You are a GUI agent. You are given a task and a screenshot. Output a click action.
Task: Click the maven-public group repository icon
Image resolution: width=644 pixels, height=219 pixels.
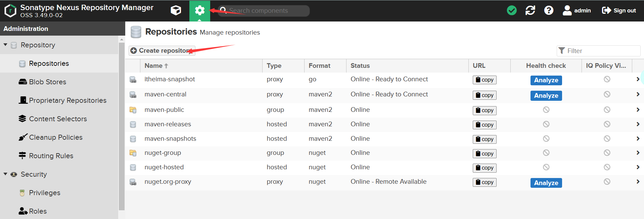point(133,110)
